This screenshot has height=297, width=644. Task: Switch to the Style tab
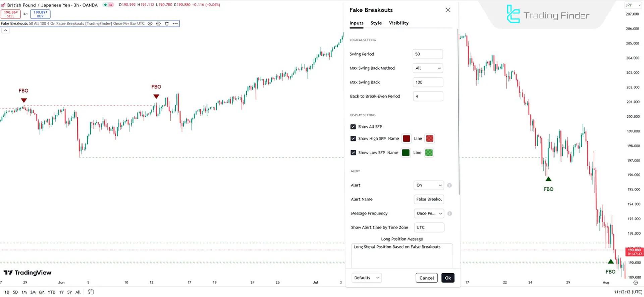(x=376, y=23)
